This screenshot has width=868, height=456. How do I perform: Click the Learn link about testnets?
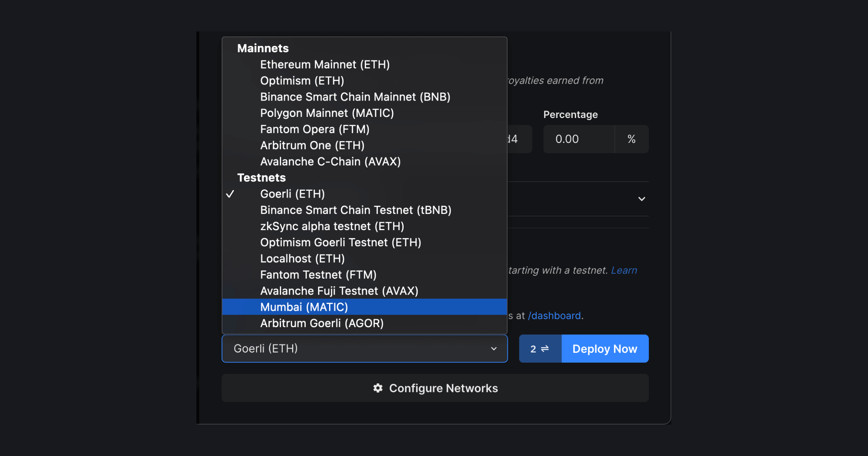point(624,270)
